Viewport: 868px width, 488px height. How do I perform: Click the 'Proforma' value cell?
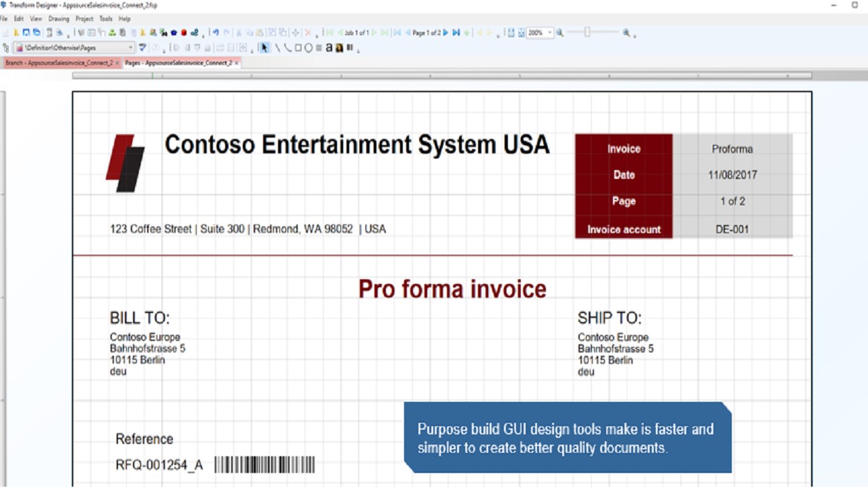[x=732, y=149]
